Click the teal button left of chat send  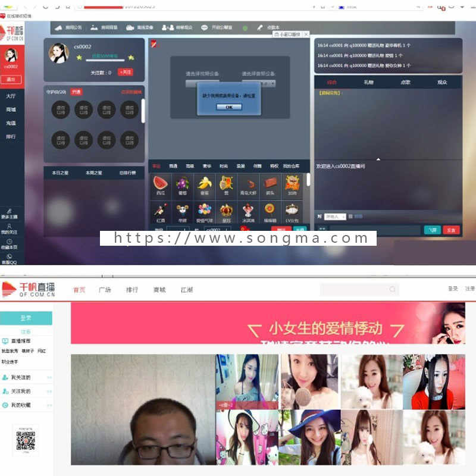[x=432, y=230]
